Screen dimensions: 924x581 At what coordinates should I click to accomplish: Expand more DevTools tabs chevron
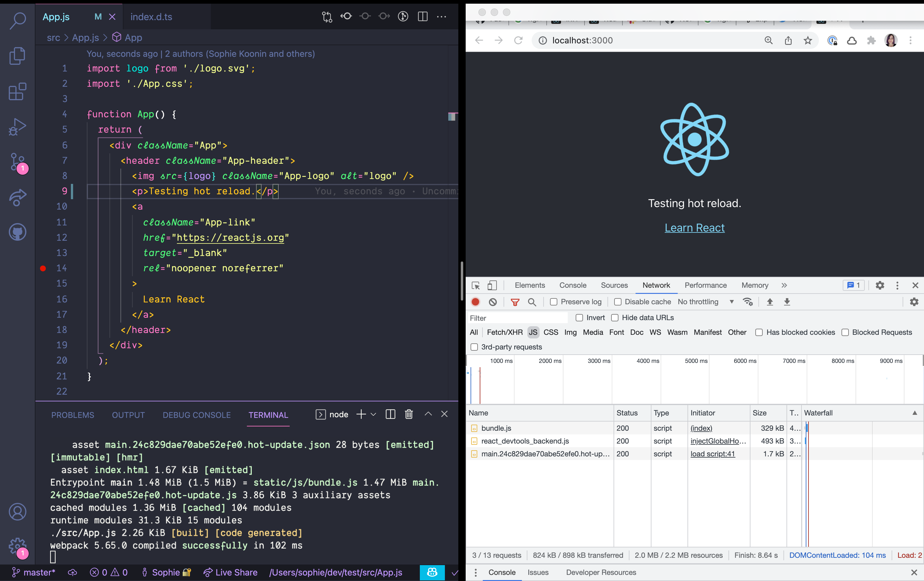(x=784, y=285)
